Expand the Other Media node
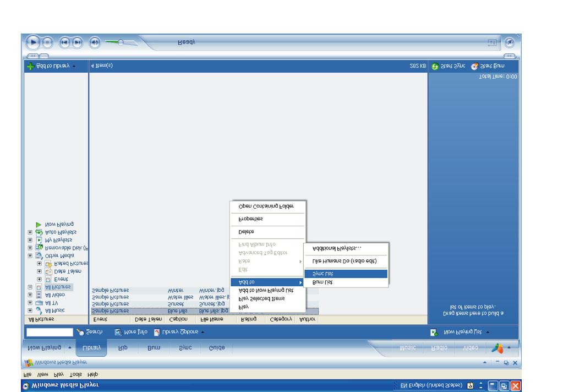Image resolution: width=563 pixels, height=392 pixels. 30,256
